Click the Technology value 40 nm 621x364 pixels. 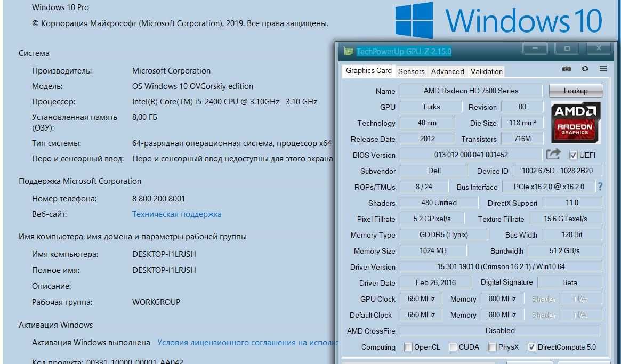tap(427, 123)
